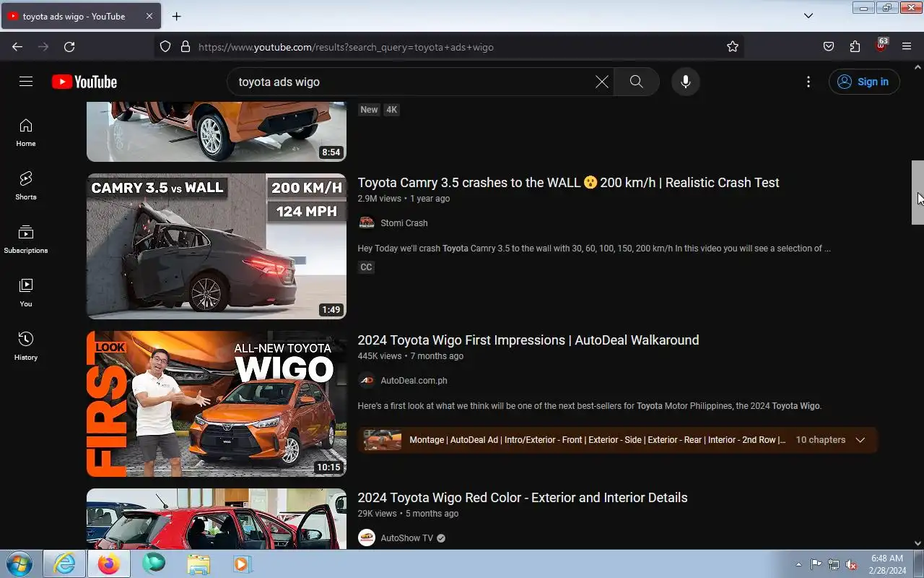Open File Explorer folder from taskbar
This screenshot has height=578, width=924.
tap(198, 564)
